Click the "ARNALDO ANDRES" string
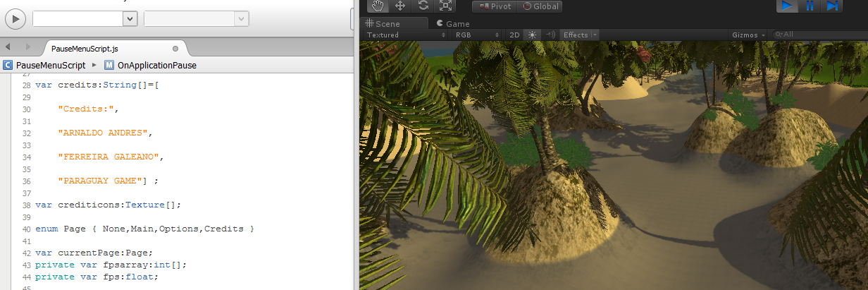Screen dimensions: 868x290 [x=104, y=133]
